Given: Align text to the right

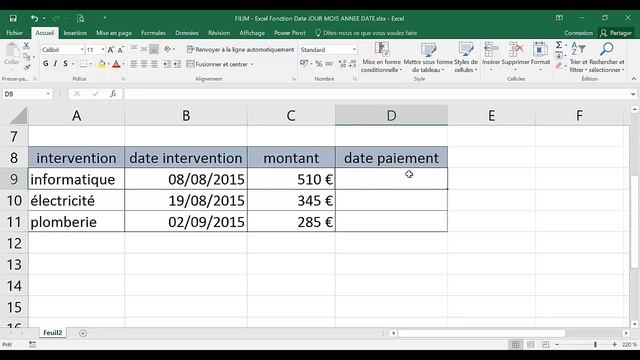Looking at the screenshot, I should tap(154, 64).
